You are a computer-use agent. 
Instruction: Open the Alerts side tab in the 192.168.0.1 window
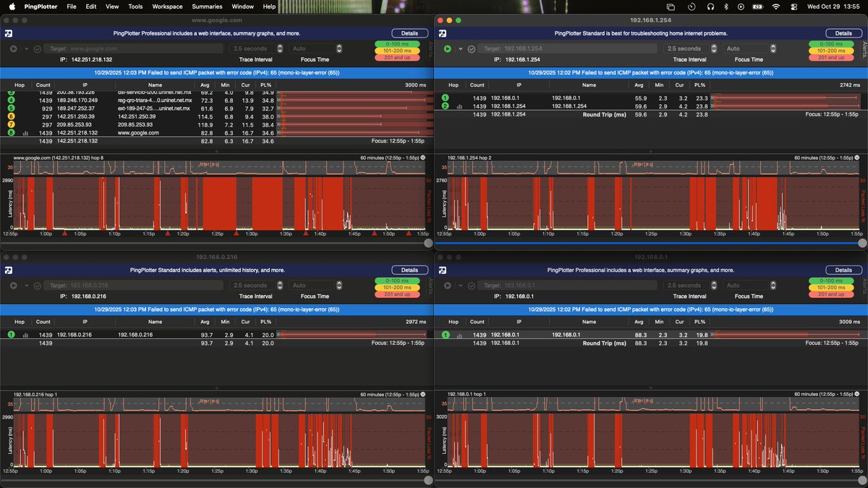click(x=863, y=286)
